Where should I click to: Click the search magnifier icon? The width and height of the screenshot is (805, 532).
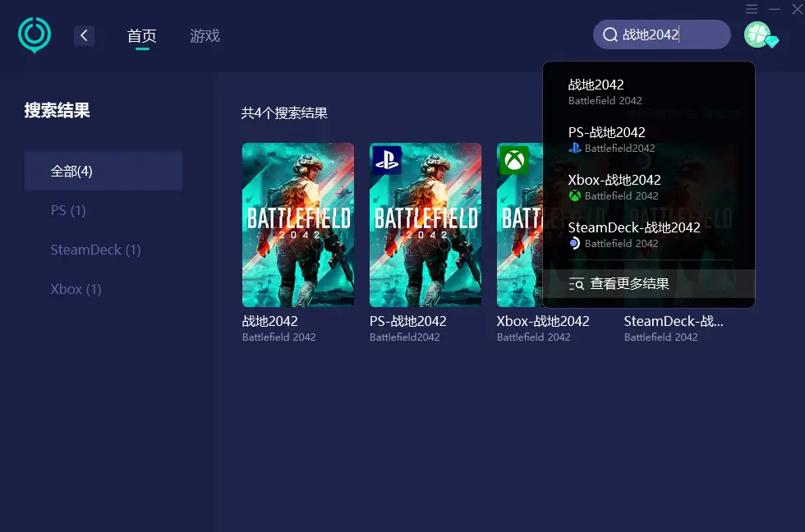coord(609,34)
